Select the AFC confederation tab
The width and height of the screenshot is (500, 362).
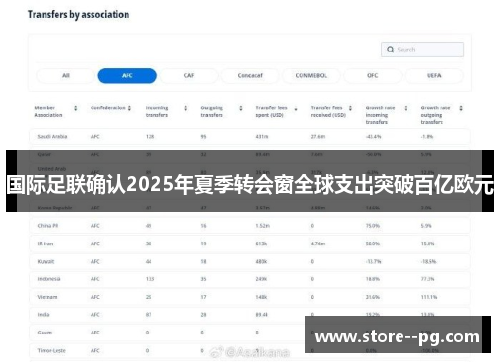tap(127, 76)
